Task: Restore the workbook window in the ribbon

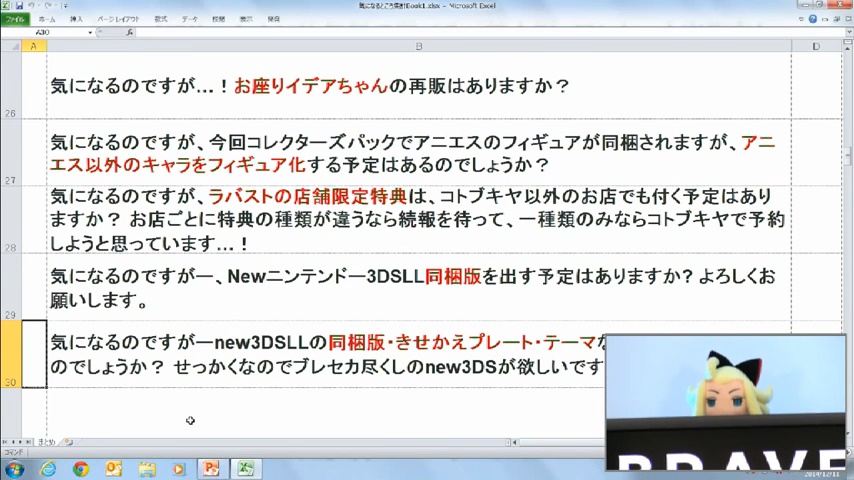Action: tap(837, 19)
